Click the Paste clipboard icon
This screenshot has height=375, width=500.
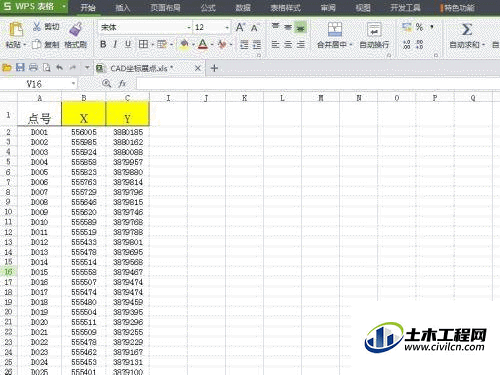point(15,29)
